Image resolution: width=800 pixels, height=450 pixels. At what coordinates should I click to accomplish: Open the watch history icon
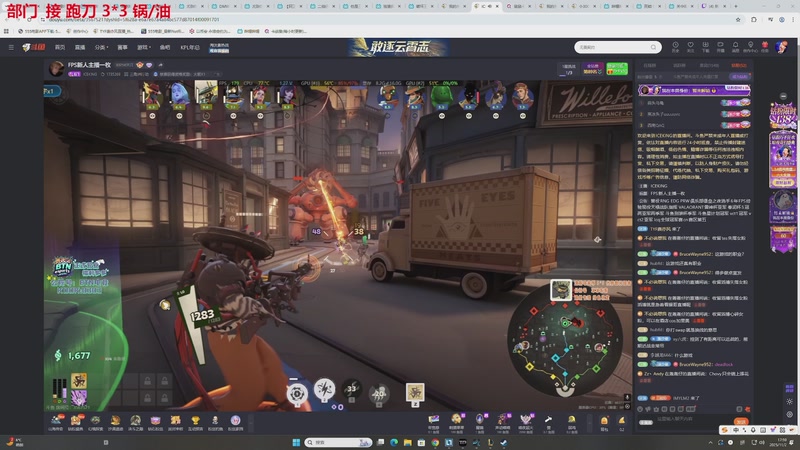(x=675, y=47)
